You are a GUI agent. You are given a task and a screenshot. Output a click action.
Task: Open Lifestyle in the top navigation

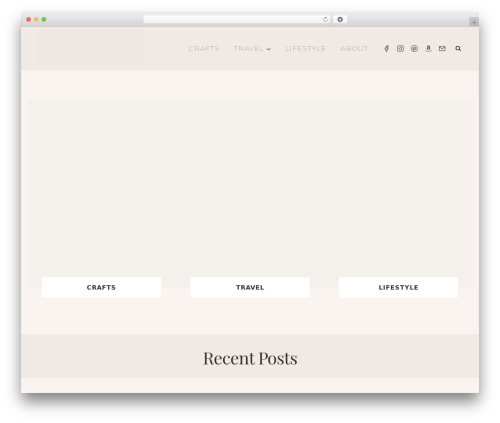(305, 49)
